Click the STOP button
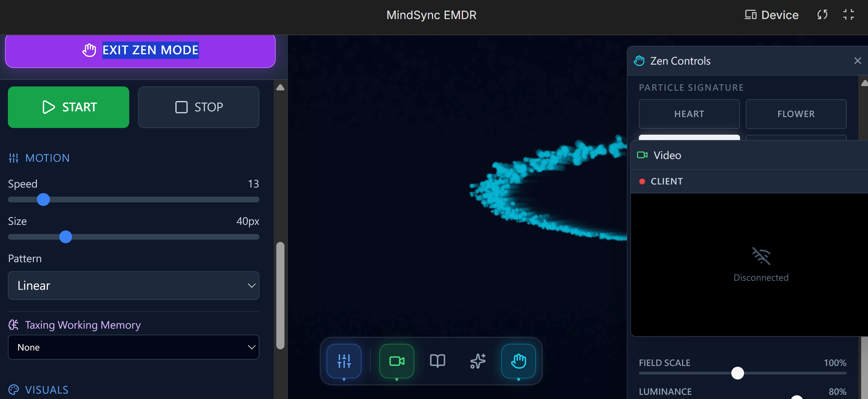The image size is (868, 399). click(x=198, y=107)
